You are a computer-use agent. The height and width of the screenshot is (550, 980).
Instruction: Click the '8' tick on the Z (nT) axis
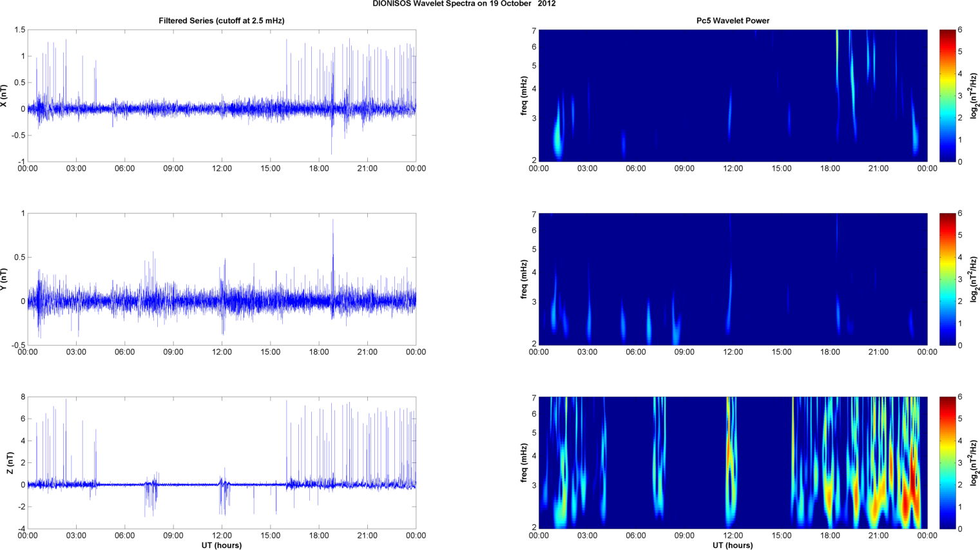pyautogui.click(x=23, y=397)
